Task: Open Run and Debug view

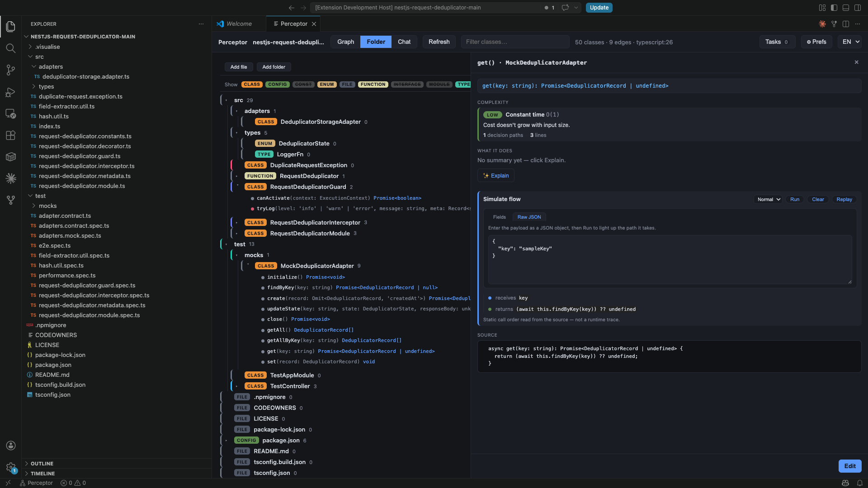Action: pyautogui.click(x=11, y=92)
